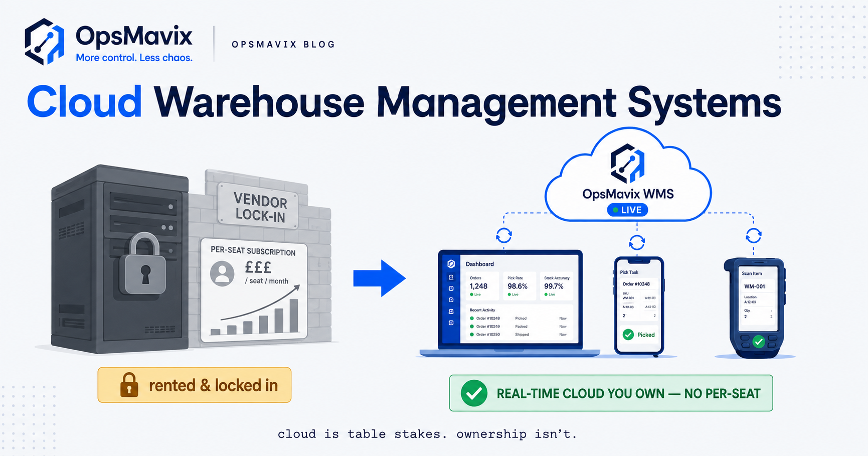Click the "OpsMavix WMS" label in the cloud

coord(628,194)
